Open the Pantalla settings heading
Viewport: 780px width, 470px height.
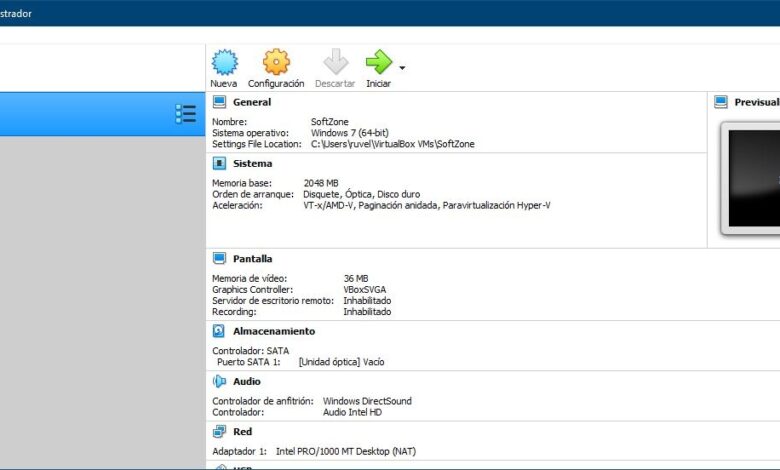[252, 259]
